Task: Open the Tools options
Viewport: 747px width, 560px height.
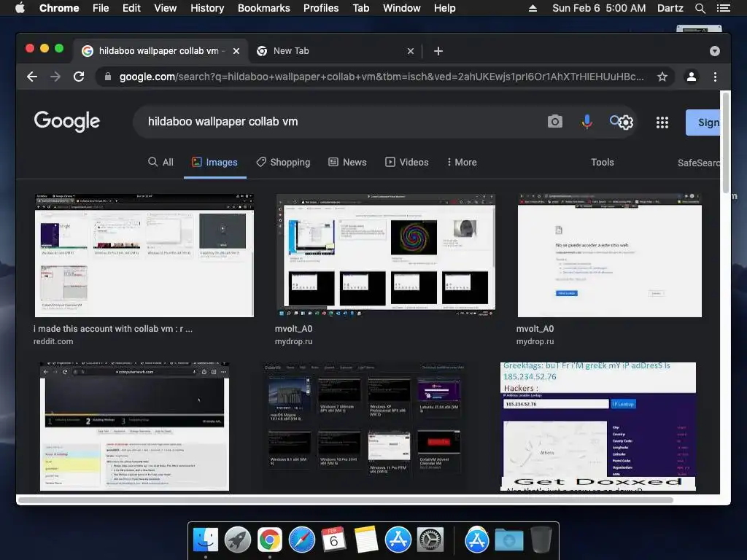Action: [602, 162]
